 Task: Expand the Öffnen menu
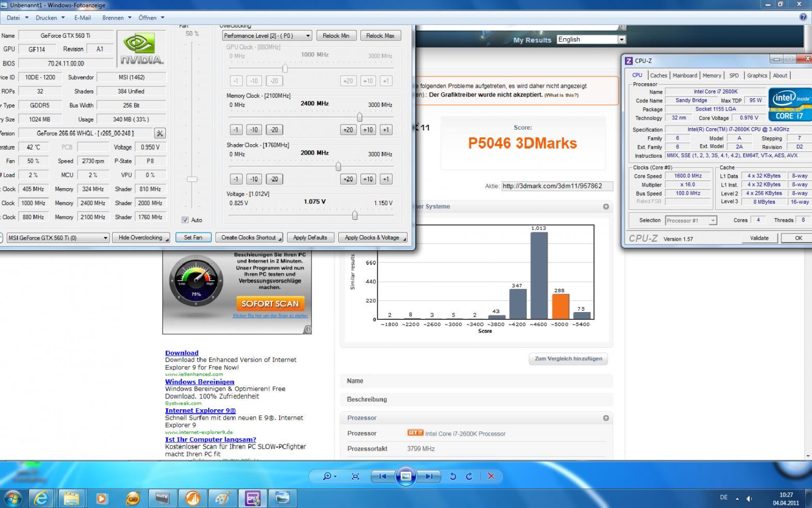pos(151,18)
